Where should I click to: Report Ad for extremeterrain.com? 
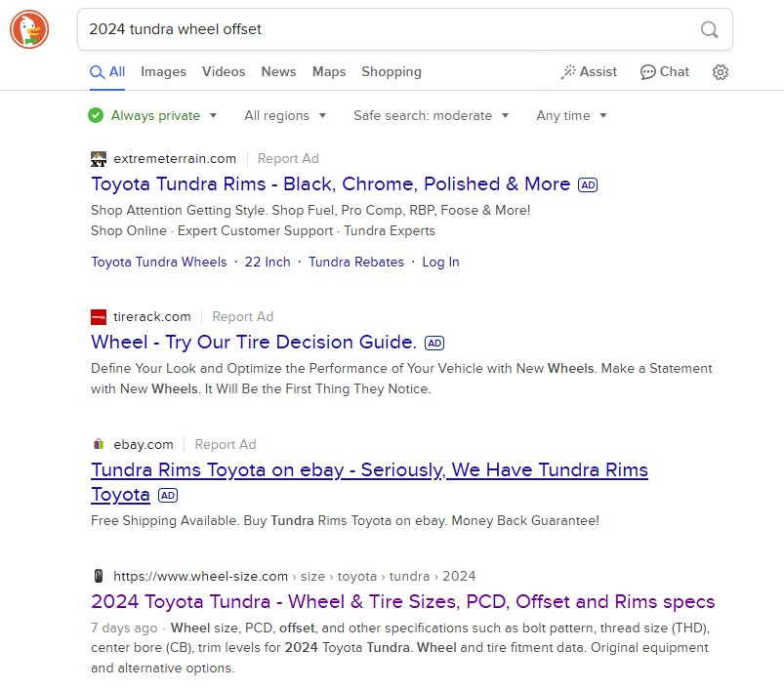coord(288,159)
